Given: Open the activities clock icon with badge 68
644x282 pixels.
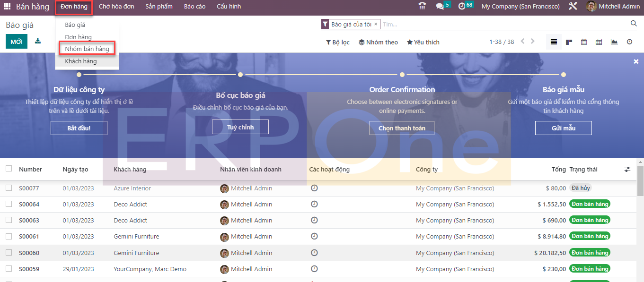Looking at the screenshot, I should point(462,7).
